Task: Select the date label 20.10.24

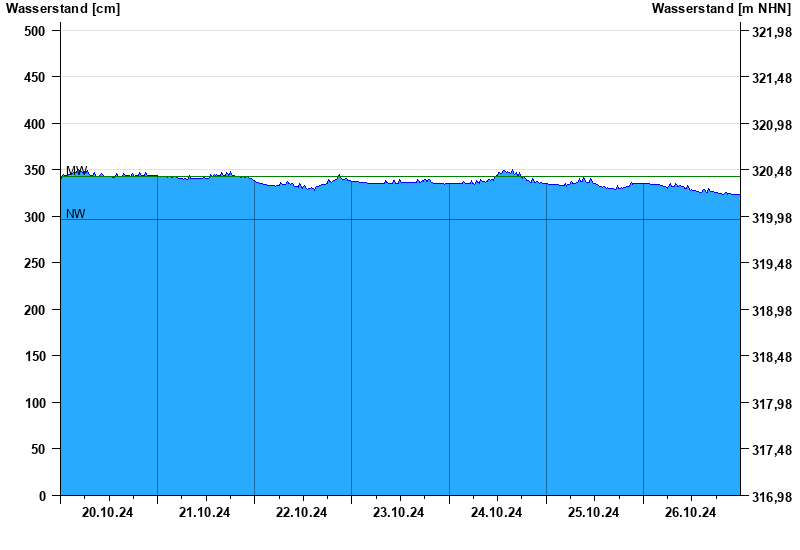Action: pos(108,513)
